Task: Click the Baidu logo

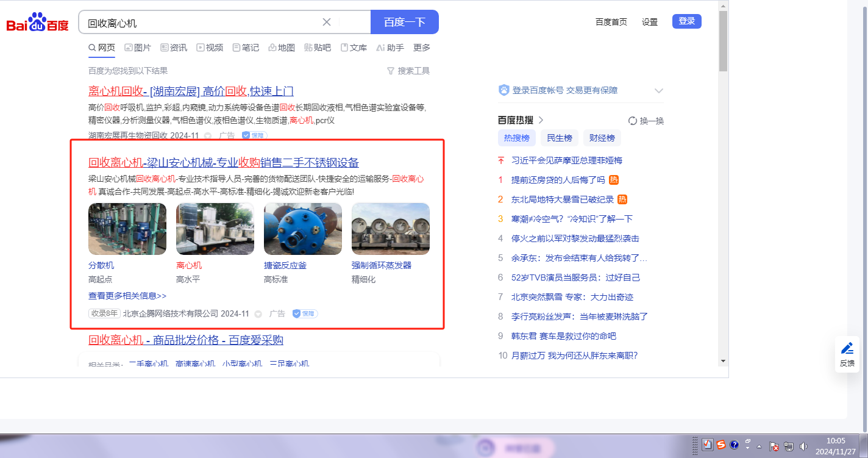Action: 37,23
